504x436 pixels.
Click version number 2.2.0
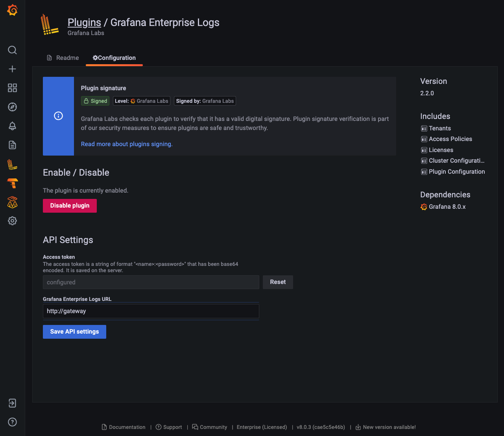point(427,93)
